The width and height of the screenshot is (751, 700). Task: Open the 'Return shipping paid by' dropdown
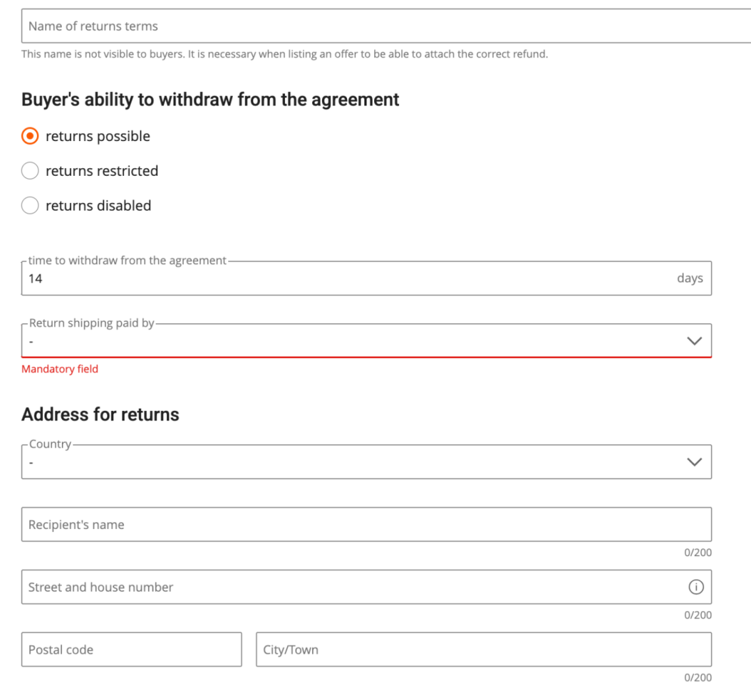(x=348, y=341)
